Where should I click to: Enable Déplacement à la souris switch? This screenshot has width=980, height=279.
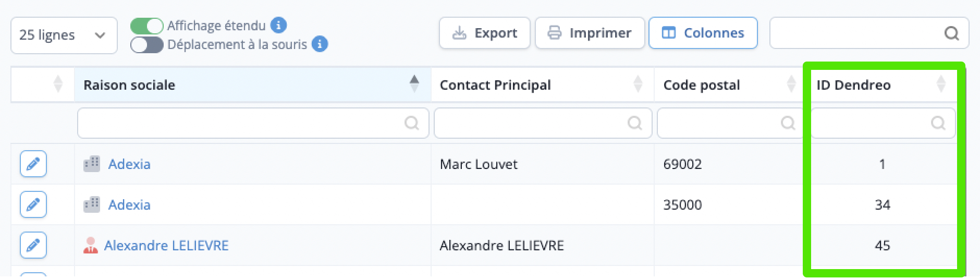[147, 45]
